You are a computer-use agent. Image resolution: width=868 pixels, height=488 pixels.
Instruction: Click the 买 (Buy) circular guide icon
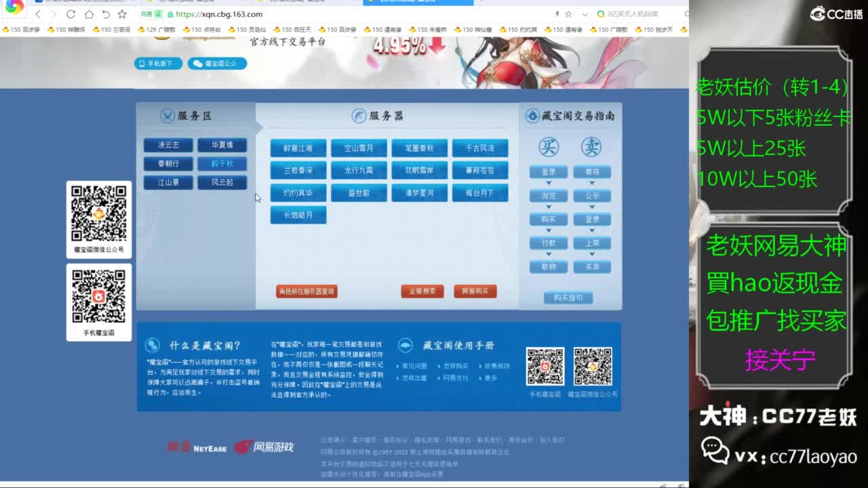click(x=548, y=147)
